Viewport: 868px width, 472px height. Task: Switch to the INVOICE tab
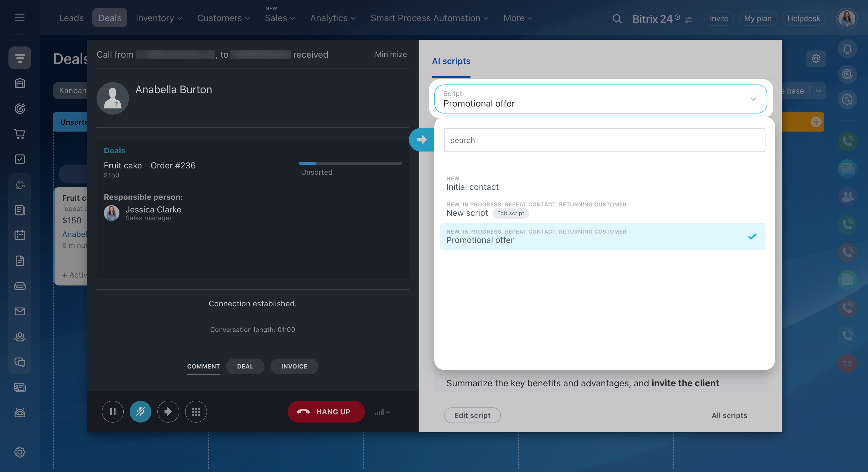pos(294,366)
